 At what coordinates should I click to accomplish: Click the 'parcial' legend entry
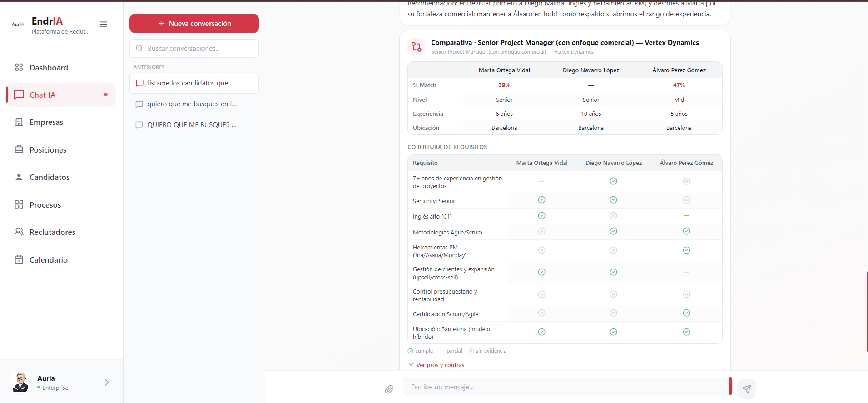(x=451, y=351)
